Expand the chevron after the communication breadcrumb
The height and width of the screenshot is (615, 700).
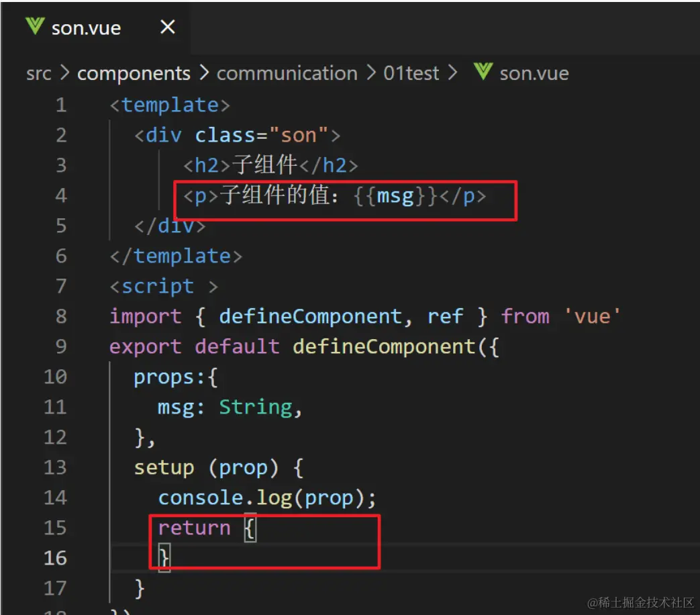click(x=370, y=73)
